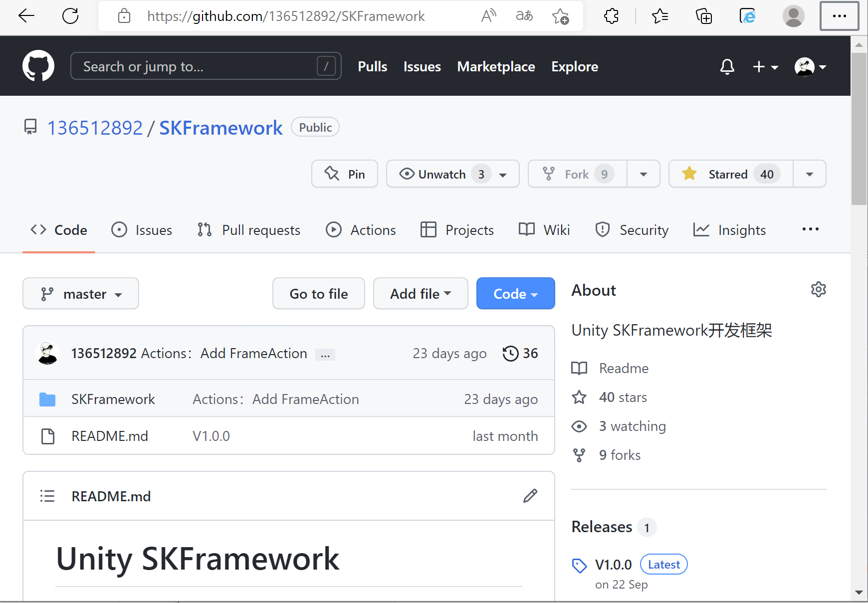Open the master branch selector

click(x=81, y=293)
